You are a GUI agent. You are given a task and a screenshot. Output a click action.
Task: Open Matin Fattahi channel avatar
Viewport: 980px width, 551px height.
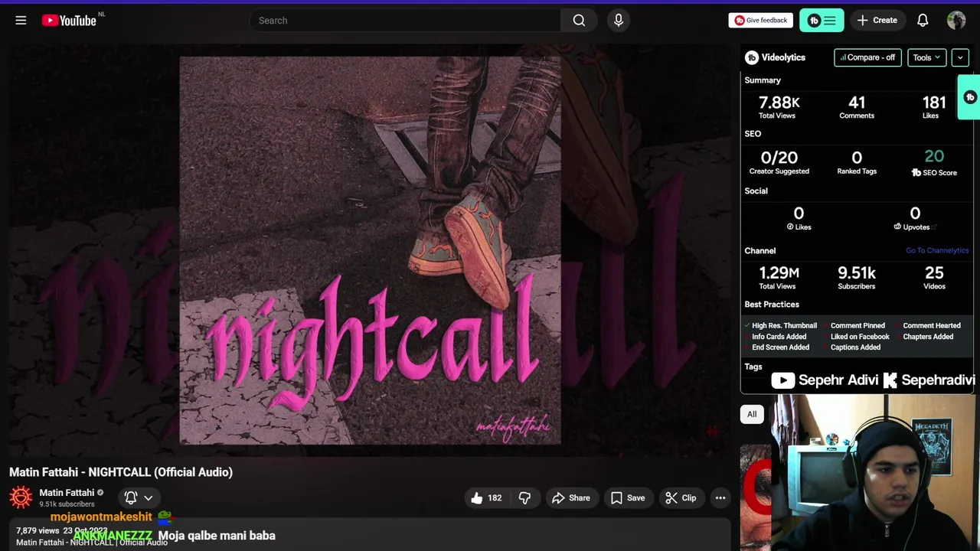(21, 497)
